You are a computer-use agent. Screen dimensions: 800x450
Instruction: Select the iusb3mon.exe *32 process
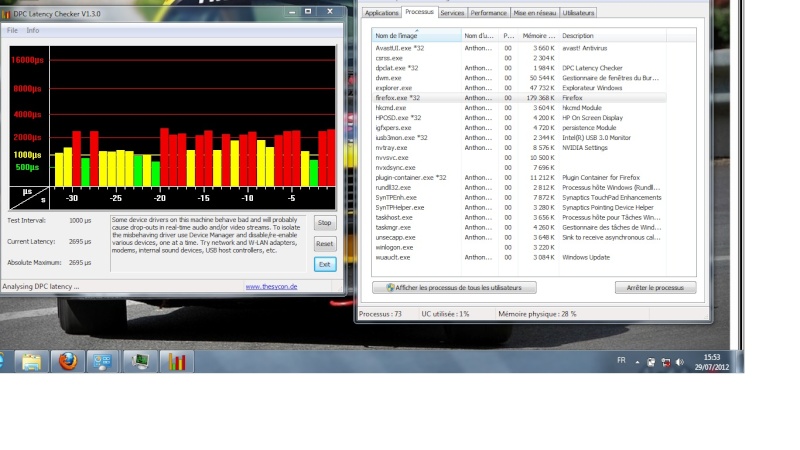pyautogui.click(x=519, y=138)
